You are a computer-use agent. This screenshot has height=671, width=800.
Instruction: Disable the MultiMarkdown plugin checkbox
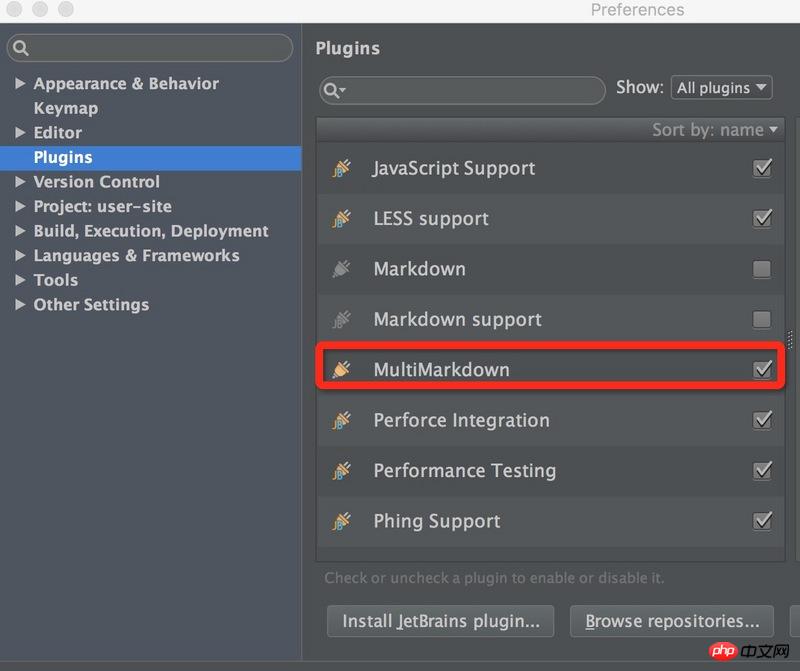point(762,369)
